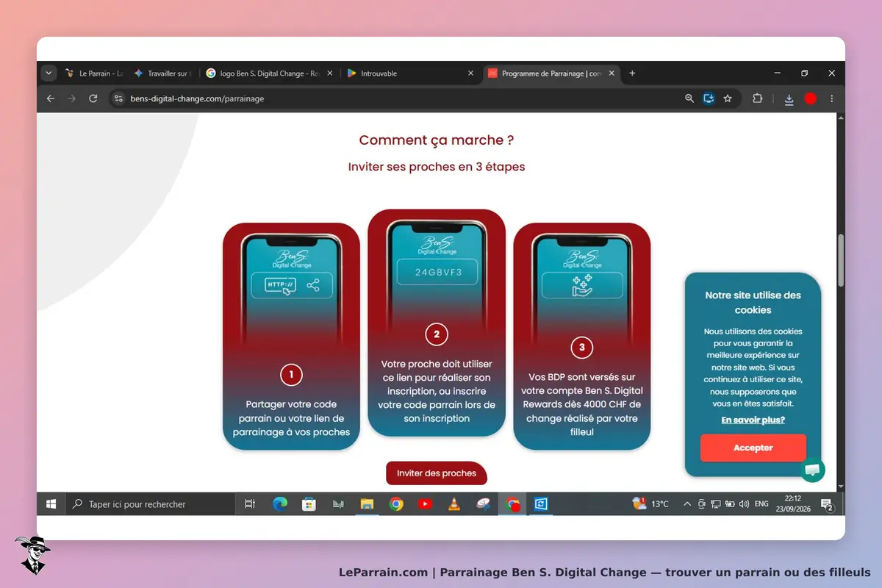Click the step 1 number circle

(x=291, y=375)
